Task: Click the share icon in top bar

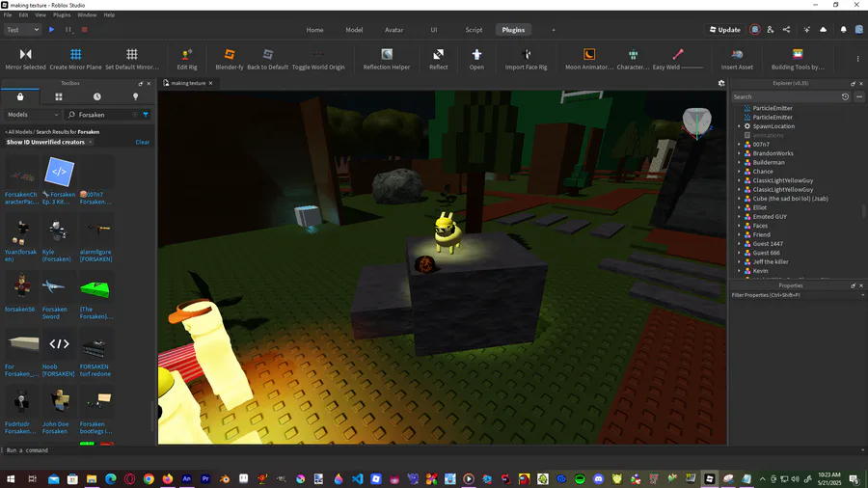Action: (787, 30)
